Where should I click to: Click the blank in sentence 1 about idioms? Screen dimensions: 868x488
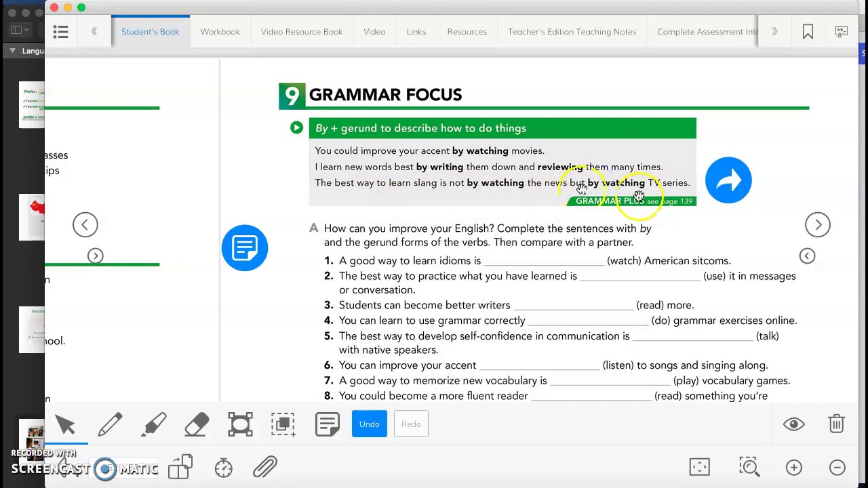[543, 261]
